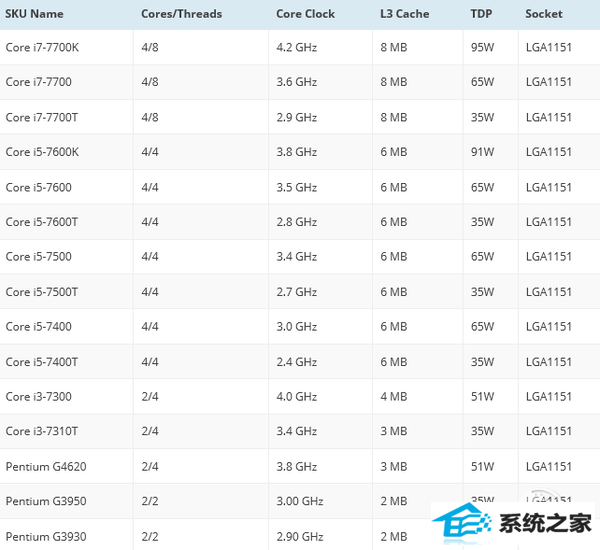Click LGA1151 socket in Pentium G4620 row
The width and height of the screenshot is (600, 550).
[548, 467]
